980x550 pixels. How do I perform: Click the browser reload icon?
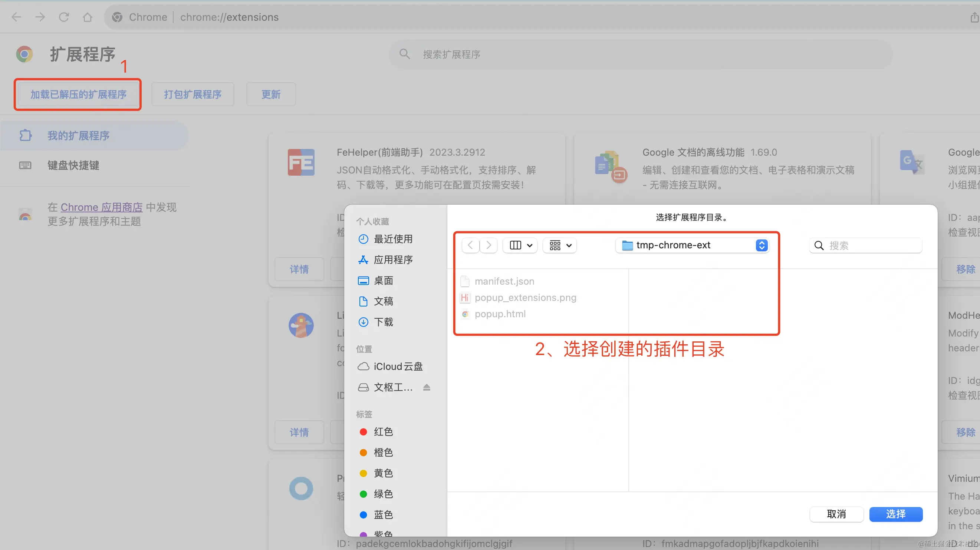(63, 17)
